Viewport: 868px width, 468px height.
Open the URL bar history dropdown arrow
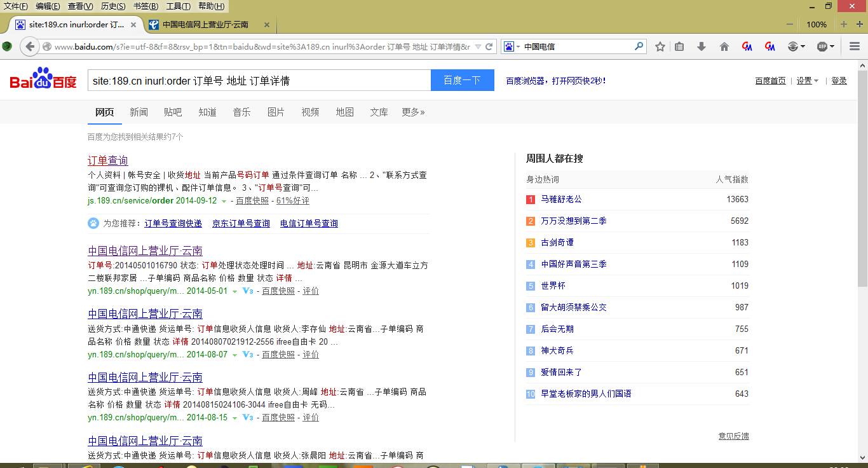coord(478,46)
